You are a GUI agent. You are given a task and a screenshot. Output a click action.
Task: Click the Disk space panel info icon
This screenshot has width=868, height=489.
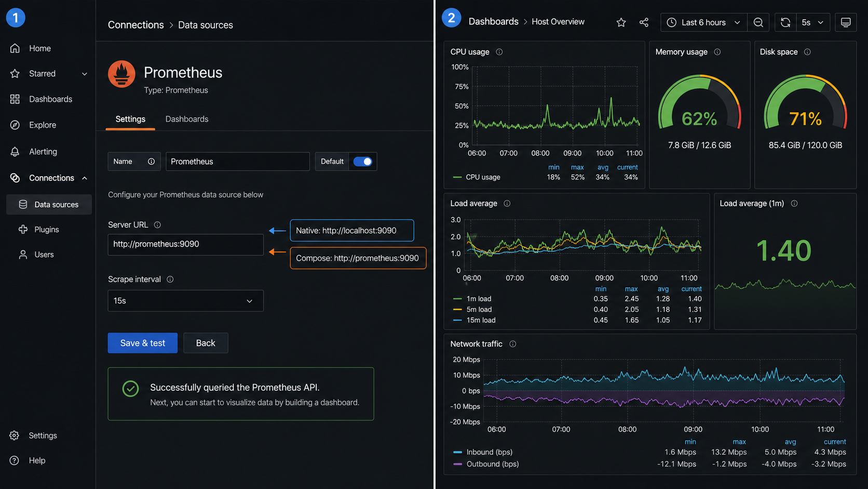[807, 52]
